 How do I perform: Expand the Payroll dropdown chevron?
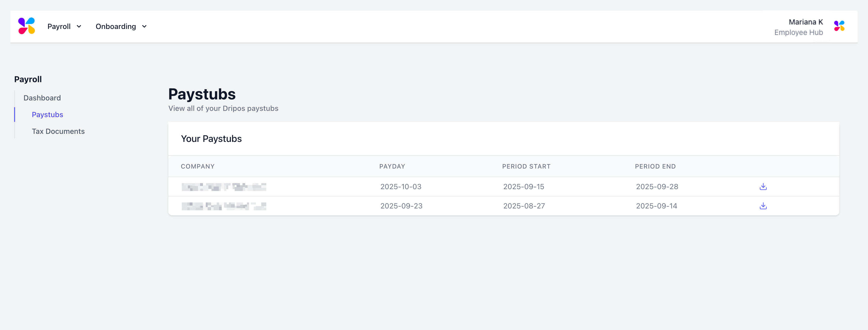[x=79, y=26]
